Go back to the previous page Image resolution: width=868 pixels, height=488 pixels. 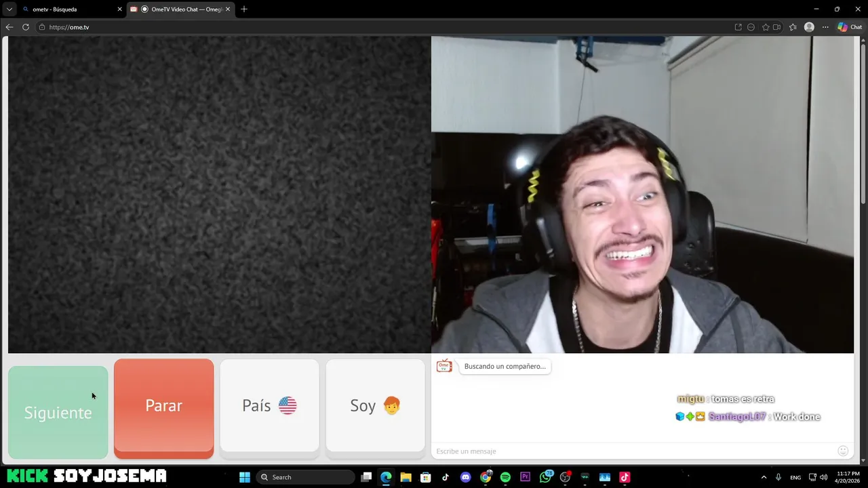(9, 27)
